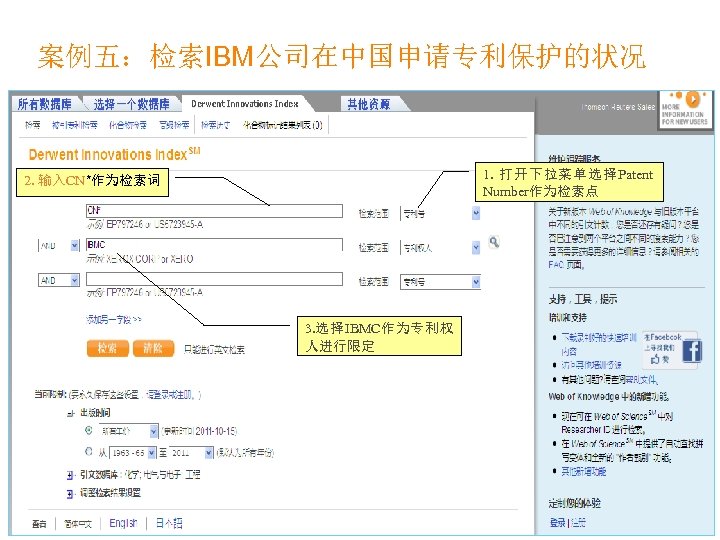
Task: Switch to the 其他资源 tab
Action: (369, 104)
